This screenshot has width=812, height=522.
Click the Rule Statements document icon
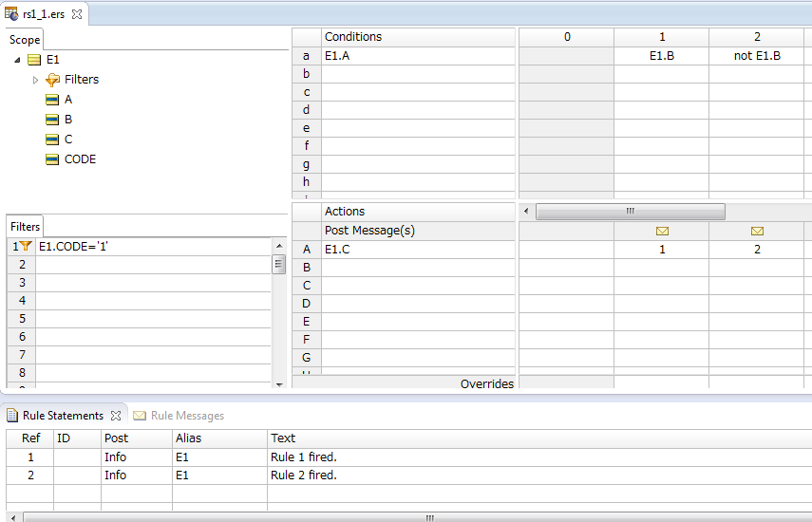point(12,416)
